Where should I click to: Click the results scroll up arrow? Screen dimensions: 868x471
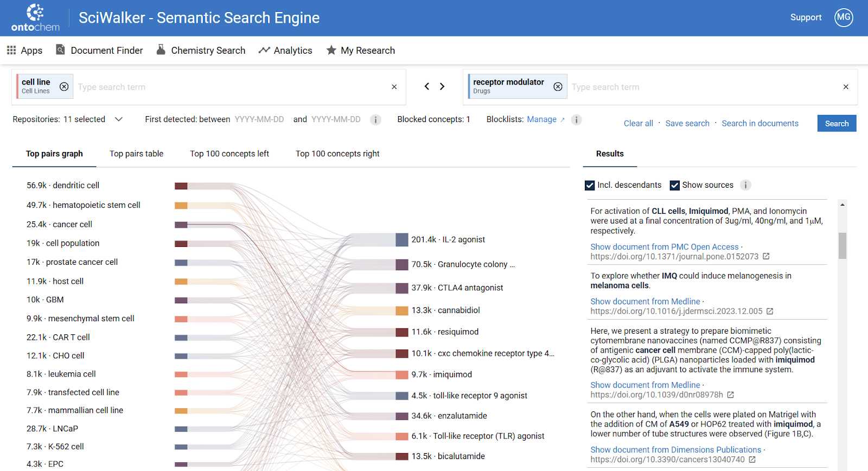pos(843,205)
